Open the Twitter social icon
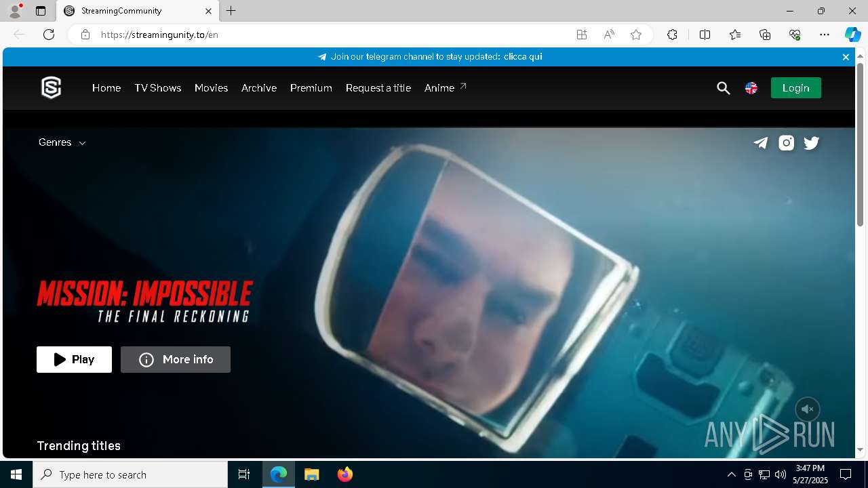The width and height of the screenshot is (868, 488). coord(812,142)
